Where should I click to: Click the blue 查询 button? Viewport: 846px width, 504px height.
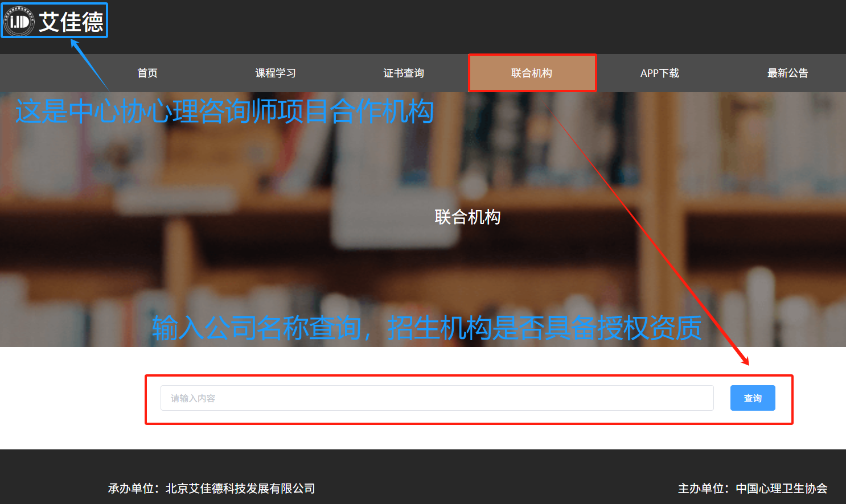(753, 398)
